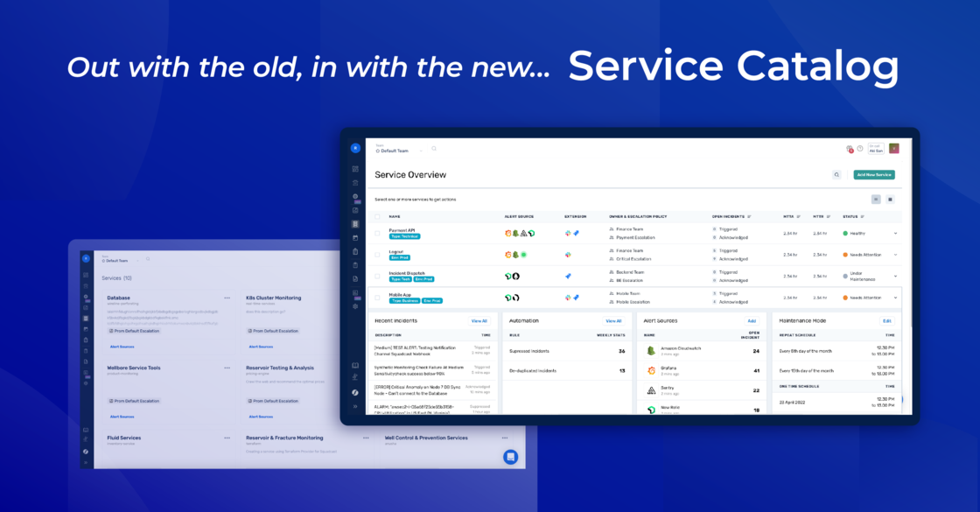Click View All in Recent Incidents panel

tap(479, 320)
